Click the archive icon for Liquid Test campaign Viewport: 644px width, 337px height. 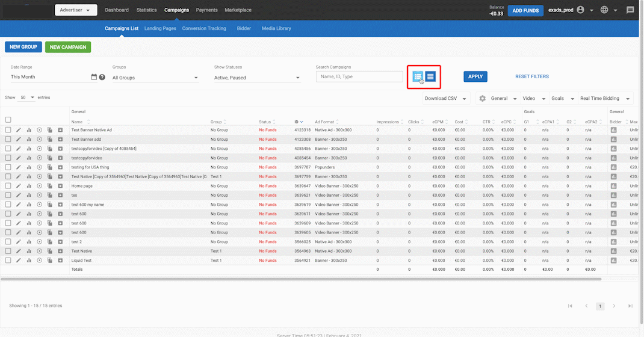click(60, 261)
